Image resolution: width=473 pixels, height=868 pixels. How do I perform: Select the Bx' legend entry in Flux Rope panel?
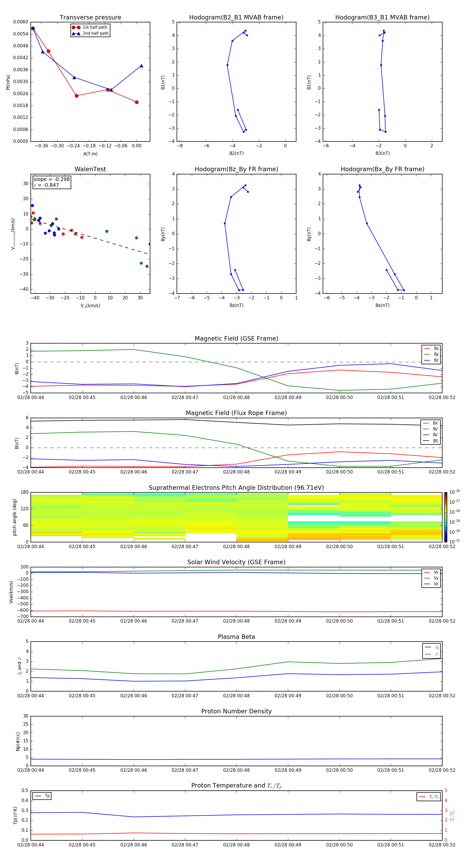coord(431,423)
